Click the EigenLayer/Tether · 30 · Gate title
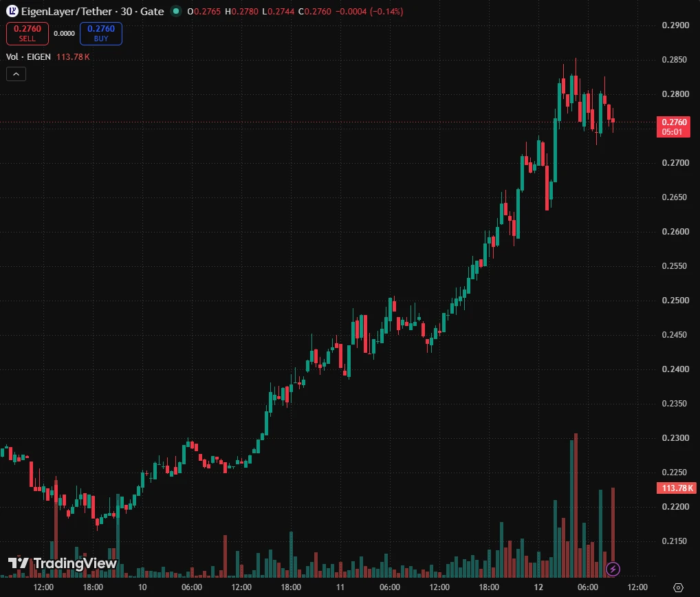This screenshot has height=597, width=700. click(x=92, y=11)
